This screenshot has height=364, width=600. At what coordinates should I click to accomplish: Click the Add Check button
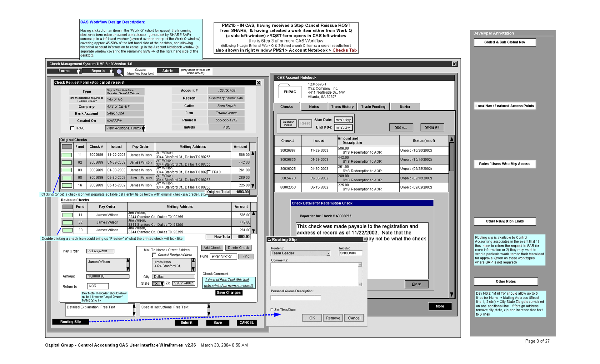pos(212,248)
